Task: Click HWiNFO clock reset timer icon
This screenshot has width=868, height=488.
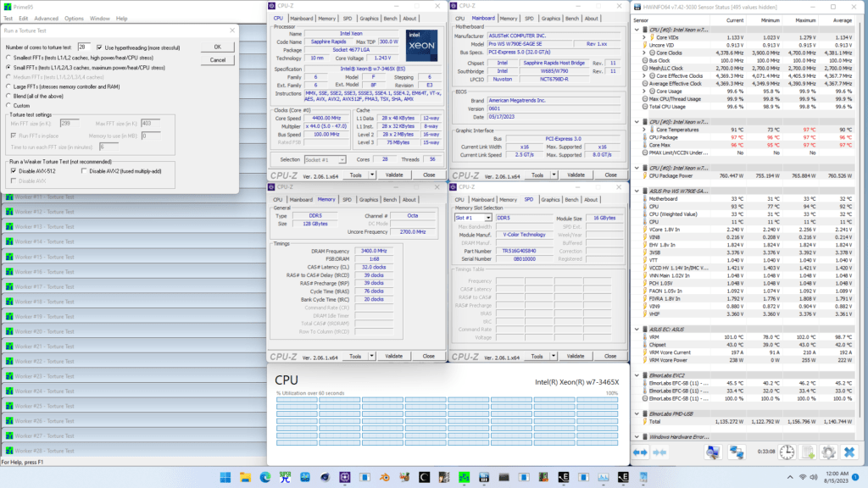Action: [x=787, y=452]
